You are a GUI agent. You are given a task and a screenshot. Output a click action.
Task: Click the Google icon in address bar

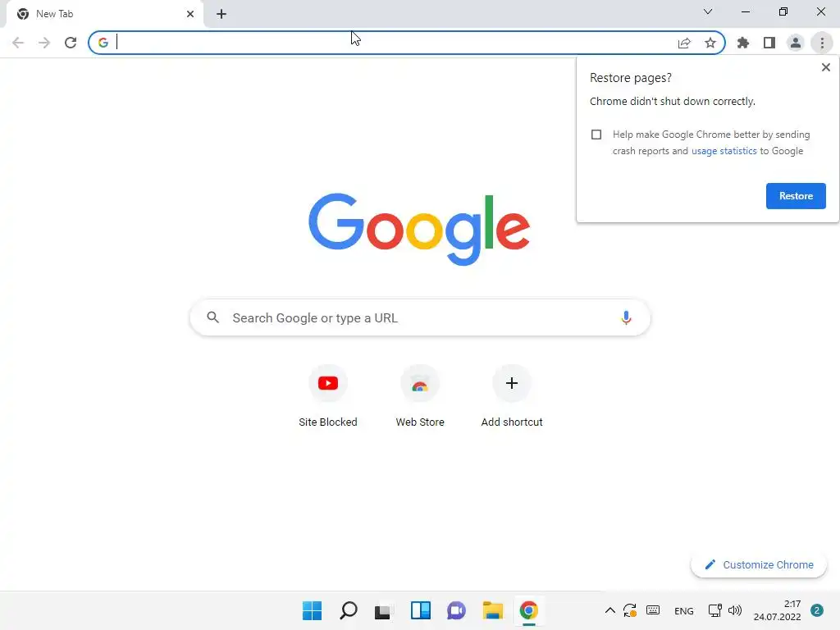click(103, 43)
